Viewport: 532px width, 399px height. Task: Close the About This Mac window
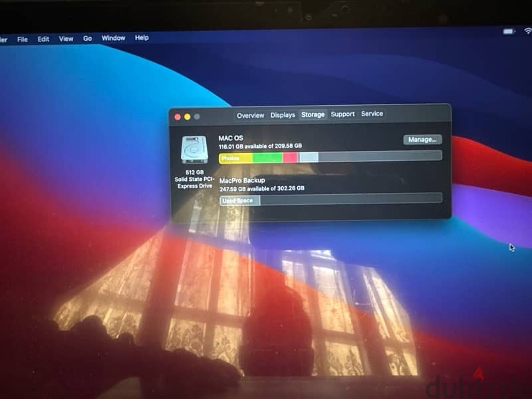(178, 117)
